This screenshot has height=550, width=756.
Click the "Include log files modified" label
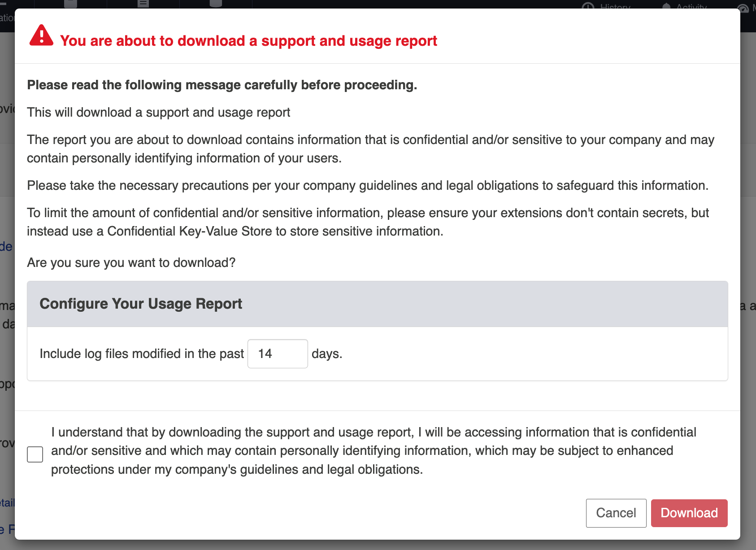(x=142, y=354)
